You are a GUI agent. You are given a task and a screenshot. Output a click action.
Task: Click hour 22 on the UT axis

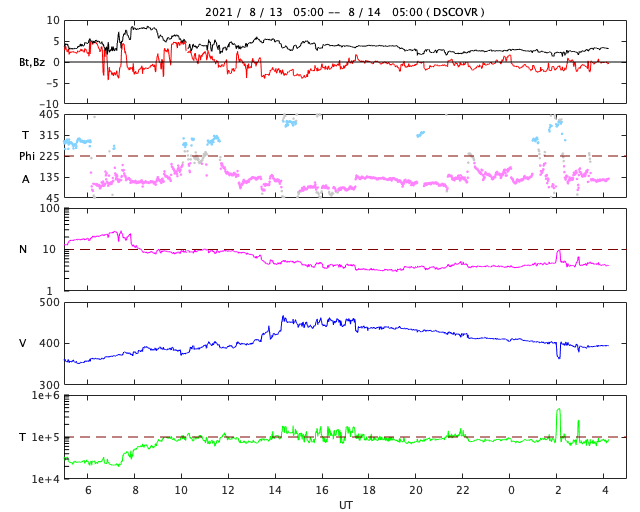(462, 490)
